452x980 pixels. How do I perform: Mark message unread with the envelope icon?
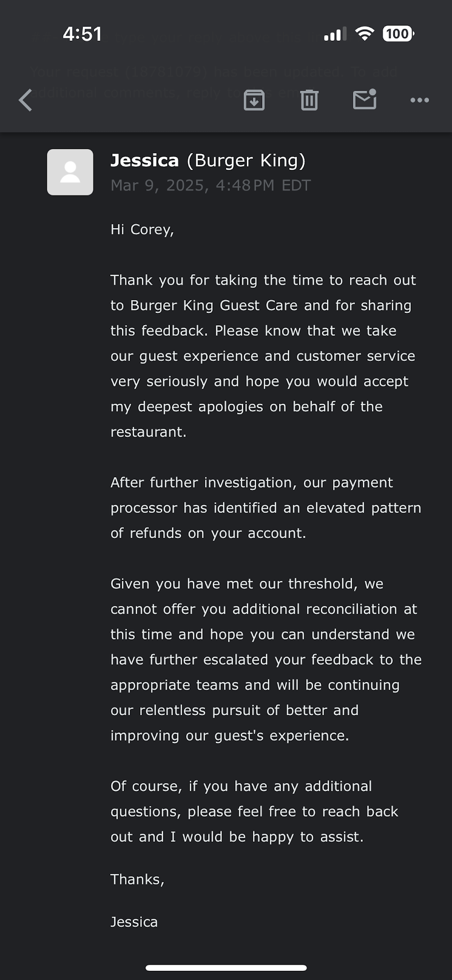[364, 100]
